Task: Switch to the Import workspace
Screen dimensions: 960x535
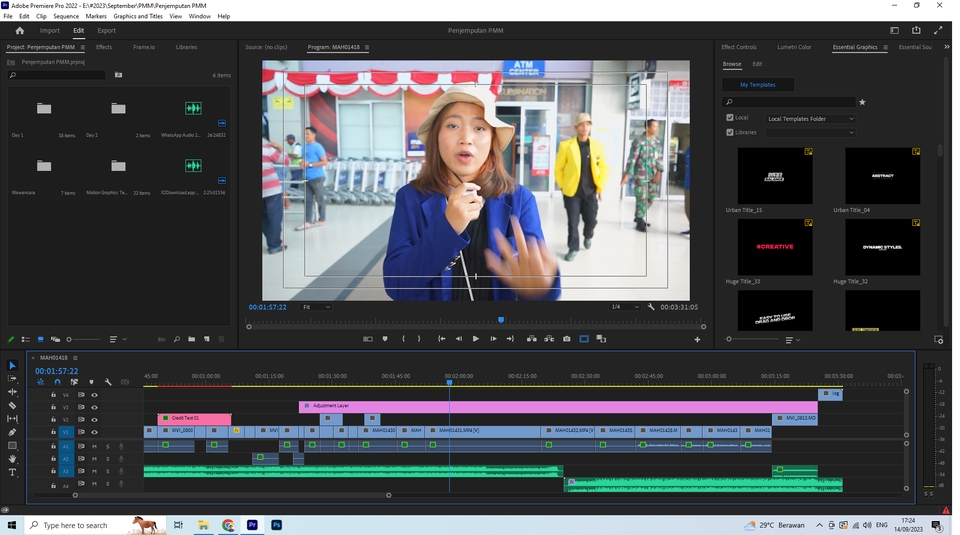Action: pos(50,31)
